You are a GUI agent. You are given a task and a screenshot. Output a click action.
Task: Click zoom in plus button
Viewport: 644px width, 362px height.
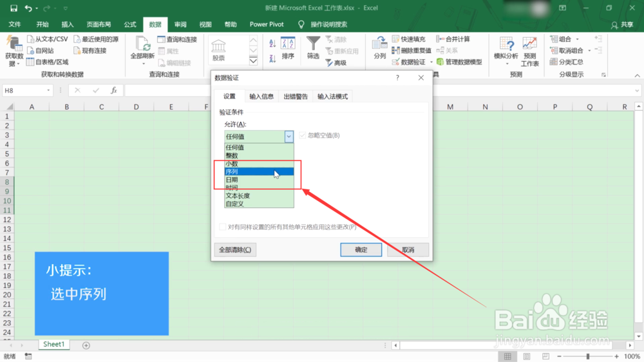click(616, 356)
